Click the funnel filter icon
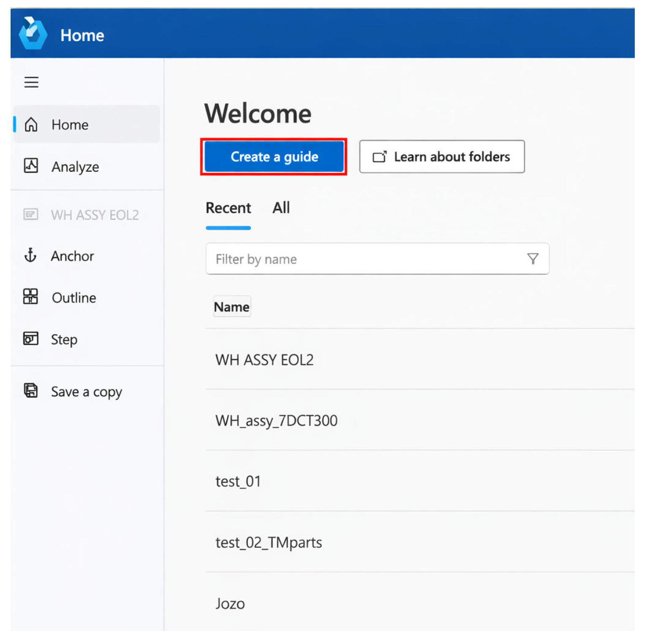This screenshot has height=644, width=647. click(533, 259)
